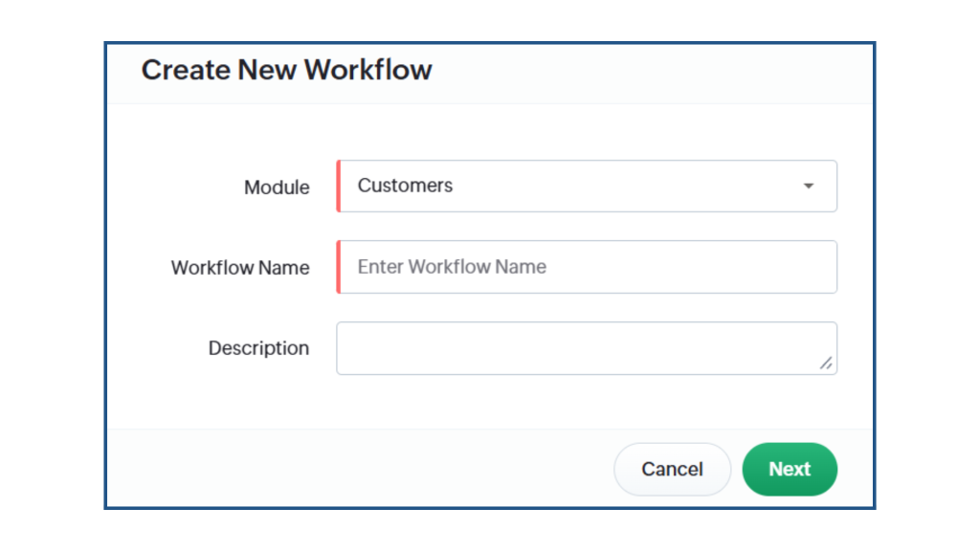
Task: Select the 'Workflow Name' field label
Action: coord(240,268)
